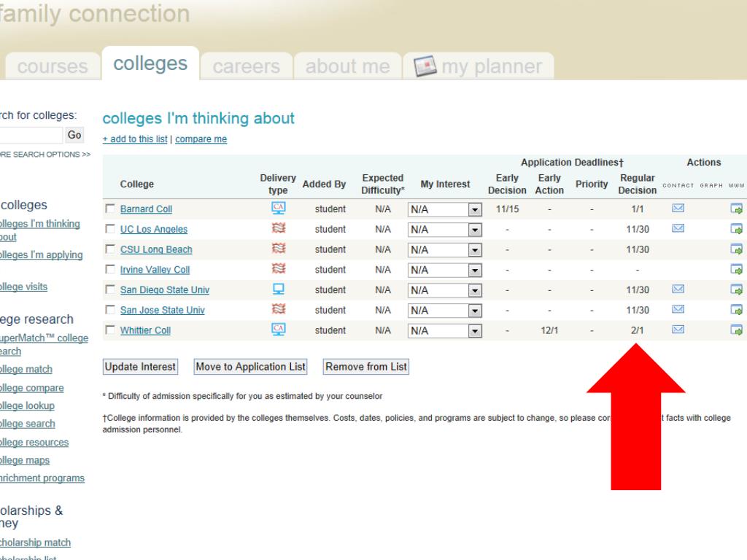Open San Jose State Univ website icon
Image resolution: width=747 pixels, height=560 pixels.
pyautogui.click(x=737, y=310)
